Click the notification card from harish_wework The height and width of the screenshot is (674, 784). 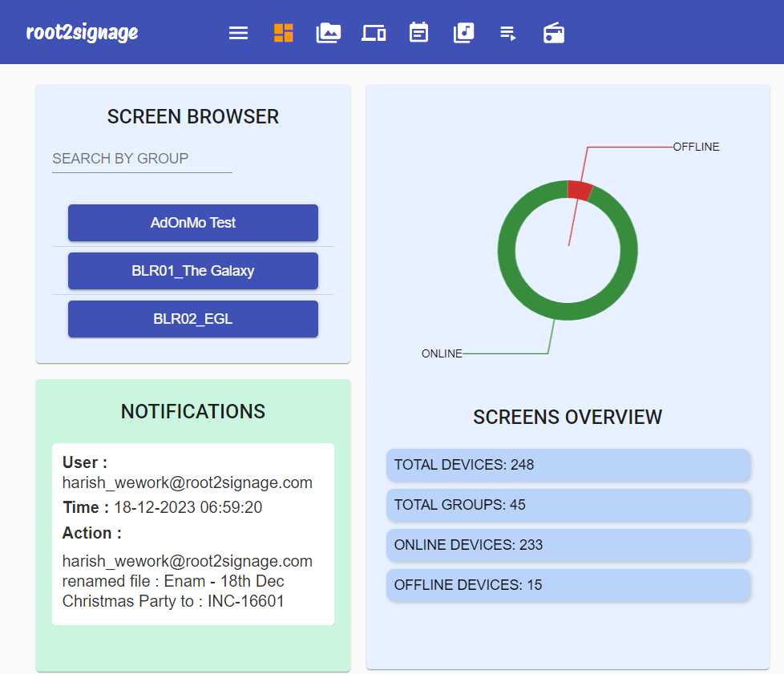click(193, 534)
